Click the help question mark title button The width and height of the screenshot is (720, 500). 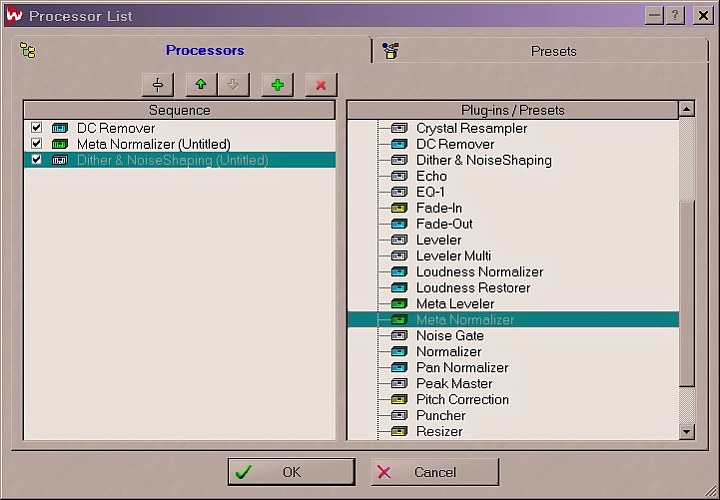tap(675, 16)
